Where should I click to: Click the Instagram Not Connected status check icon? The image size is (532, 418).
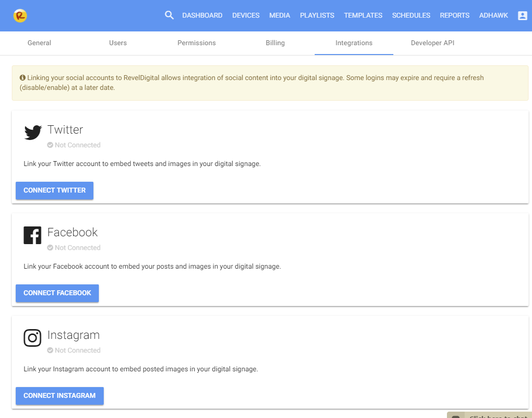click(x=50, y=351)
